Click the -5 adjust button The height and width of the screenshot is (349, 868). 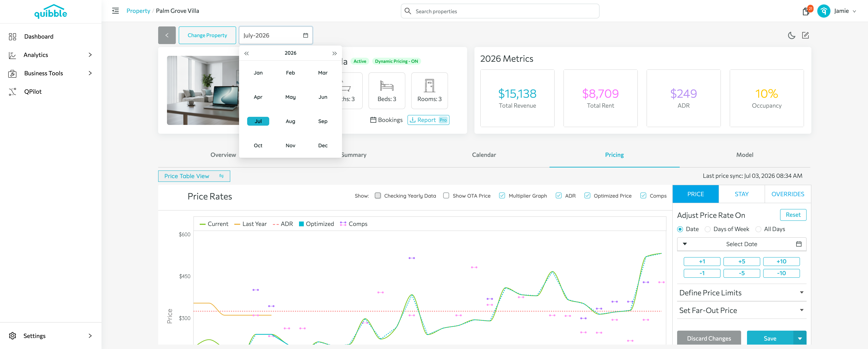coord(741,273)
